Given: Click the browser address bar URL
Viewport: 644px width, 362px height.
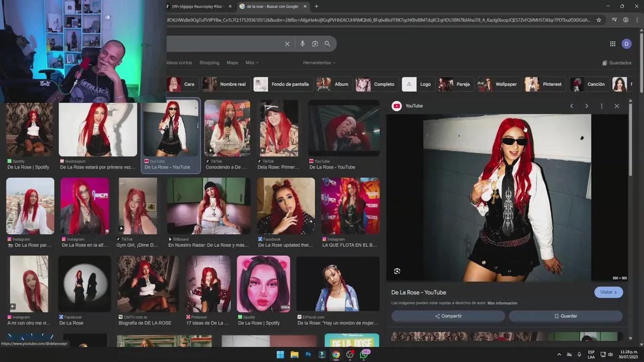Looking at the screenshot, I should [x=380, y=20].
